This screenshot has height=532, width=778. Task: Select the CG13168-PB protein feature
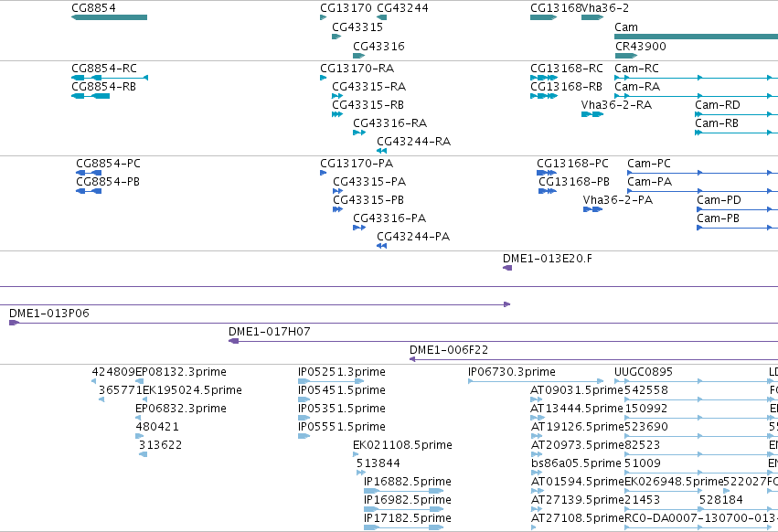pos(548,191)
